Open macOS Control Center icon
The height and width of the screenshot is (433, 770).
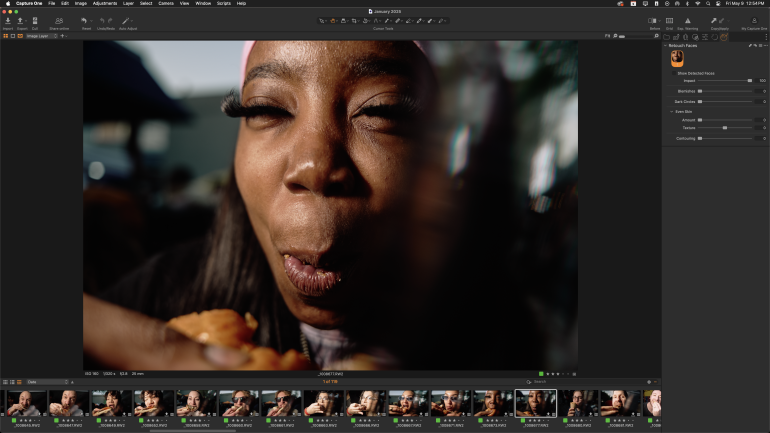point(718,3)
